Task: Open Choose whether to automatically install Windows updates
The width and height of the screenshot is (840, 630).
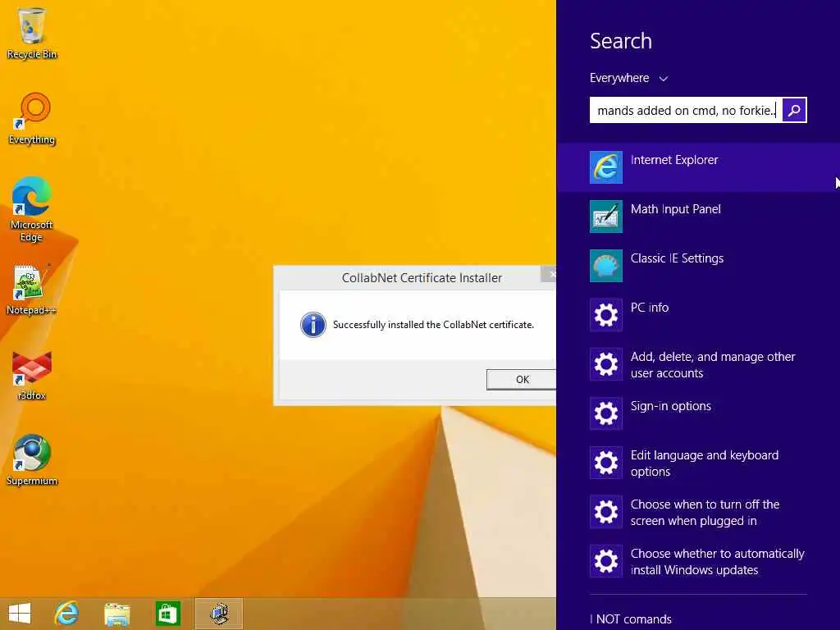Action: pyautogui.click(x=698, y=561)
